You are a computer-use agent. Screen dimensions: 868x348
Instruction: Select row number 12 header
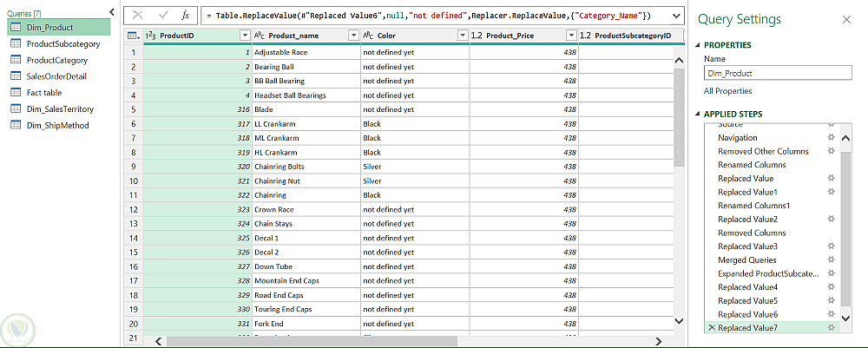[133, 209]
